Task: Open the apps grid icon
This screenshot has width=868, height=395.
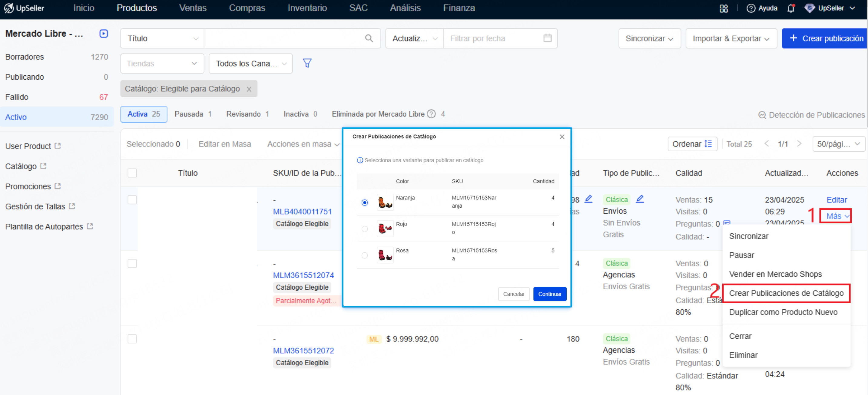Action: point(724,8)
